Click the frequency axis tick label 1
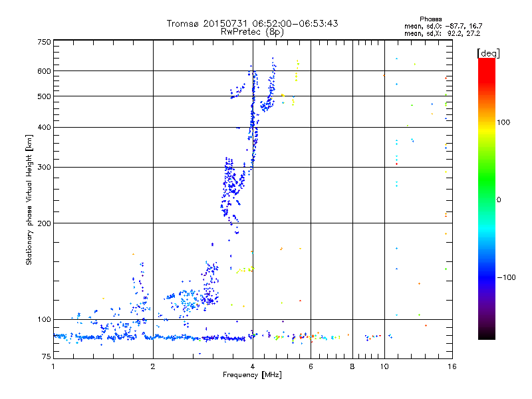Viewport: 532px width, 399px height. coord(53,366)
